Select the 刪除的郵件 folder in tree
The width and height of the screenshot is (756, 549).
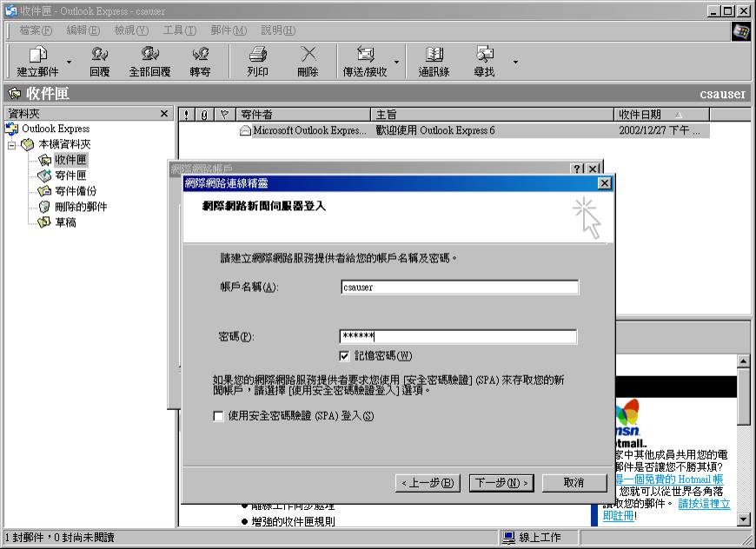click(x=81, y=207)
